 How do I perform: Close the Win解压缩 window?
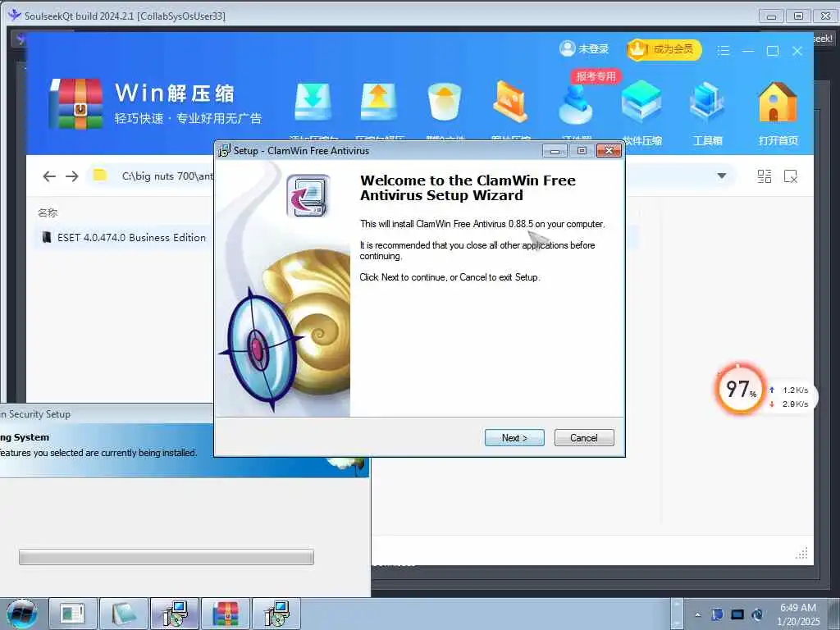click(x=797, y=51)
